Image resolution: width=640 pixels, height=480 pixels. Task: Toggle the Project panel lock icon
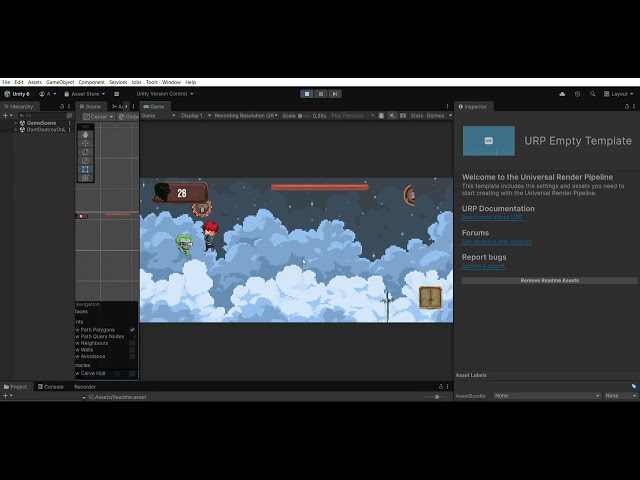tap(440, 387)
